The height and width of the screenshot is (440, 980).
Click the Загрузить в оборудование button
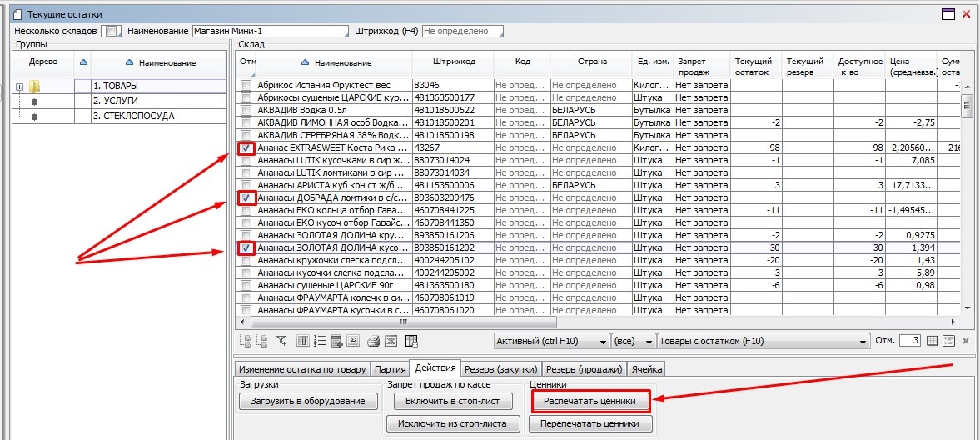point(302,401)
